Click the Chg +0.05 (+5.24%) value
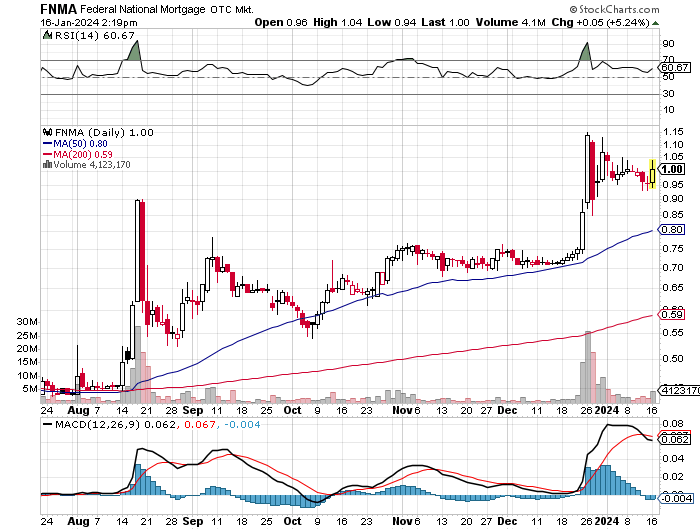 (x=600, y=22)
